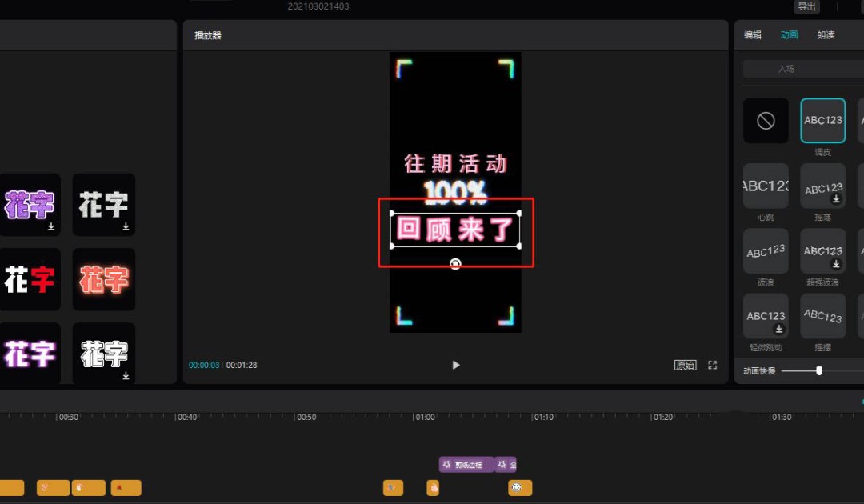Toggle the highlighted 调皮 animation off
This screenshot has width=864, height=504.
pyautogui.click(x=822, y=120)
